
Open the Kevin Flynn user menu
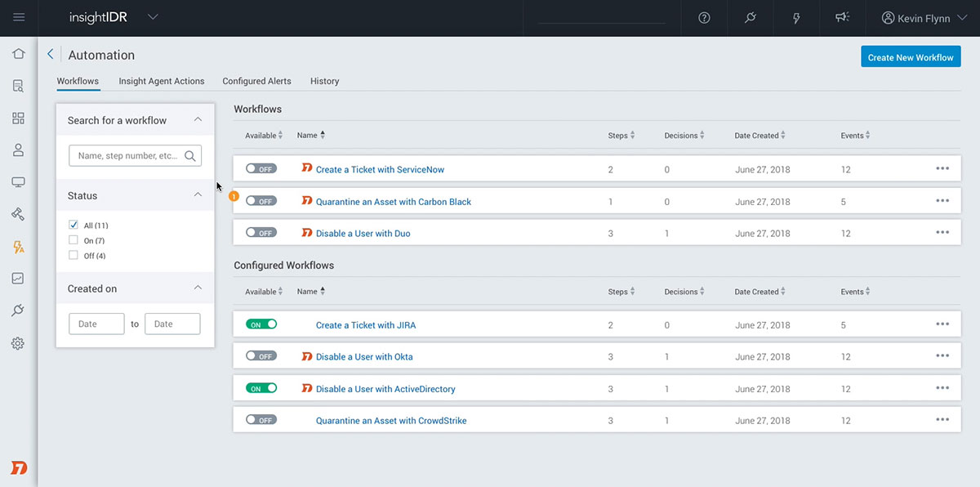tap(925, 18)
